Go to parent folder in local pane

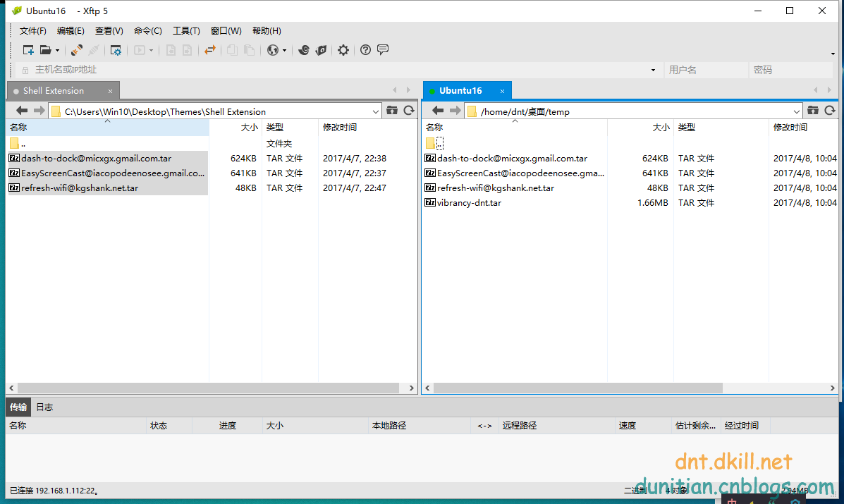click(392, 110)
